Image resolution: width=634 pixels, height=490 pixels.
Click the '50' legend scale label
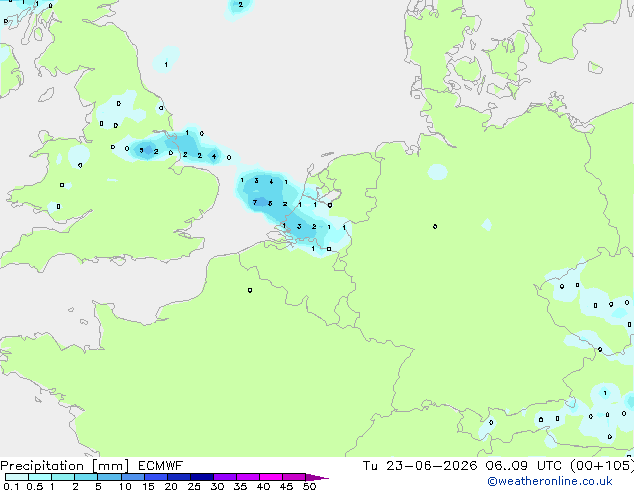309,486
